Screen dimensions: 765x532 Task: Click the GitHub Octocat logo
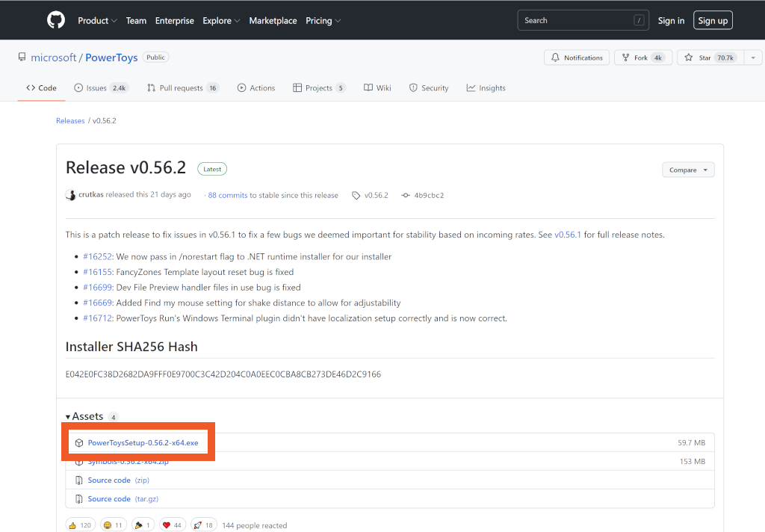click(56, 20)
